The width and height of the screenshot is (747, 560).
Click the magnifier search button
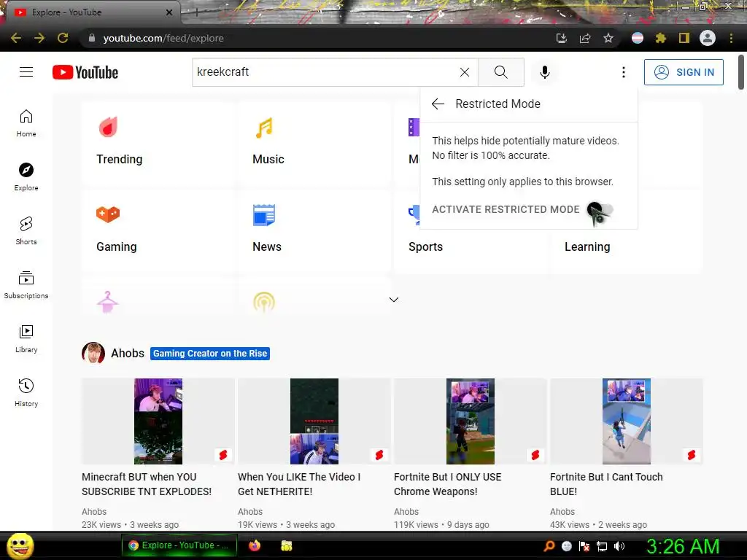[500, 72]
